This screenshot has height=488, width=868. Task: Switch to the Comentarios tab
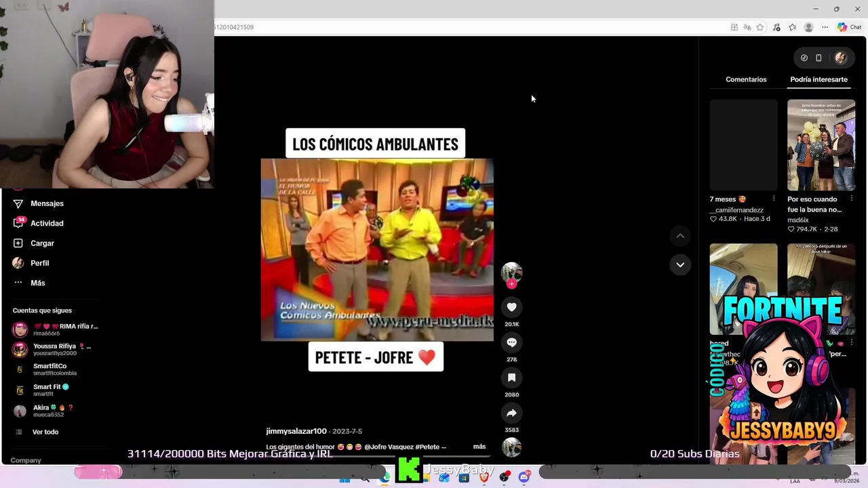746,79
